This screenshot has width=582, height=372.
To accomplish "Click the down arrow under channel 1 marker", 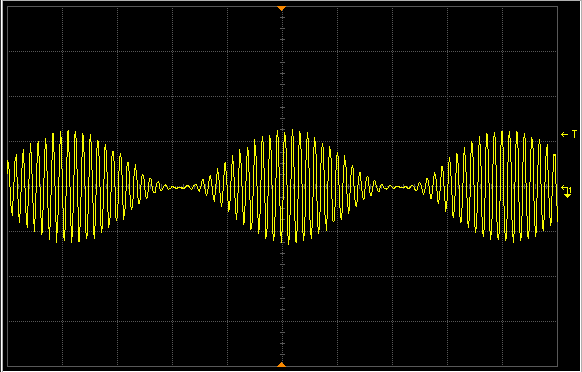I will tap(568, 195).
